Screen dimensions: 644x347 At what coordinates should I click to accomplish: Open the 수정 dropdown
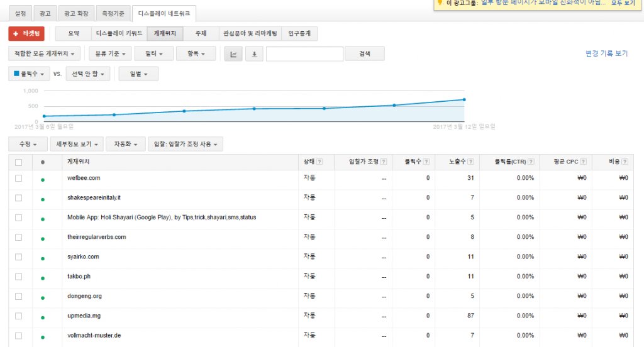pyautogui.click(x=28, y=144)
